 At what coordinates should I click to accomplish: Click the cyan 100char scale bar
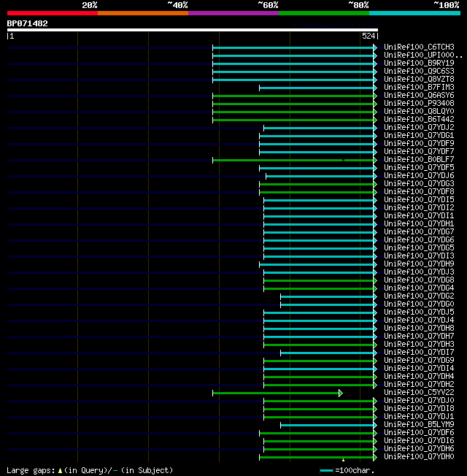326,471
